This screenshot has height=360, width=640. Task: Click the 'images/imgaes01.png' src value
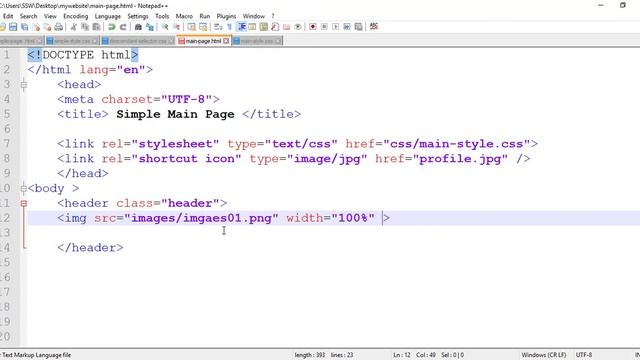coord(201,218)
